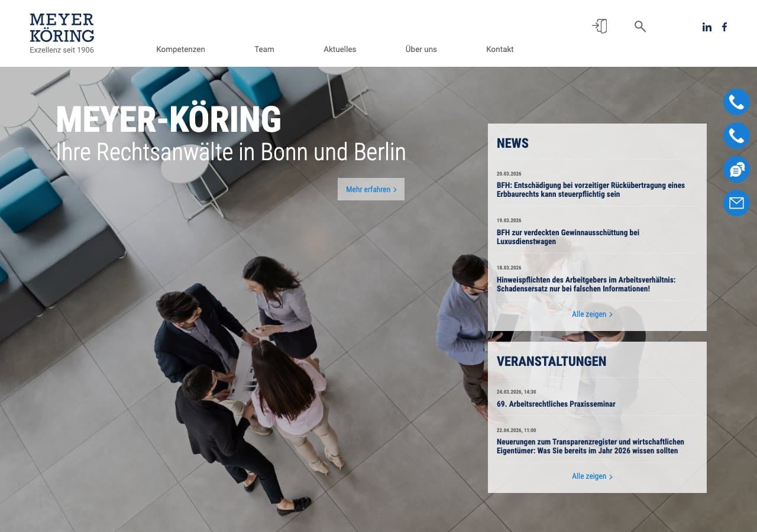Open the LinkedIn profile icon
Screen dimensions: 757x532
[707, 27]
